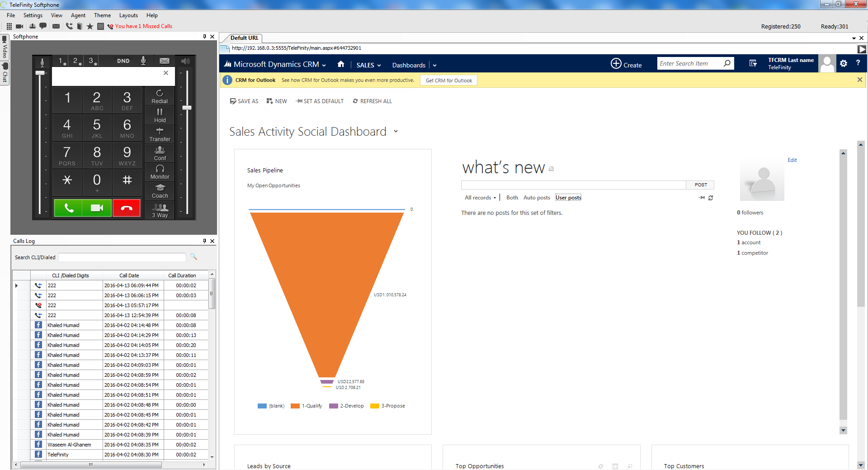Expand the first 222 call log row

point(16,285)
